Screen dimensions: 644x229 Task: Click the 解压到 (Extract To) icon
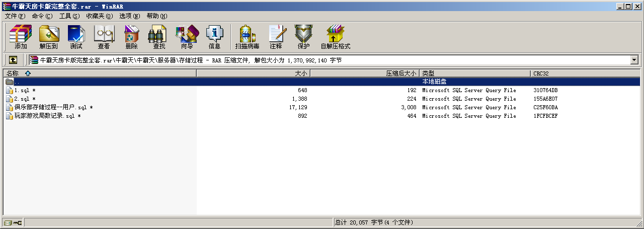click(x=49, y=37)
